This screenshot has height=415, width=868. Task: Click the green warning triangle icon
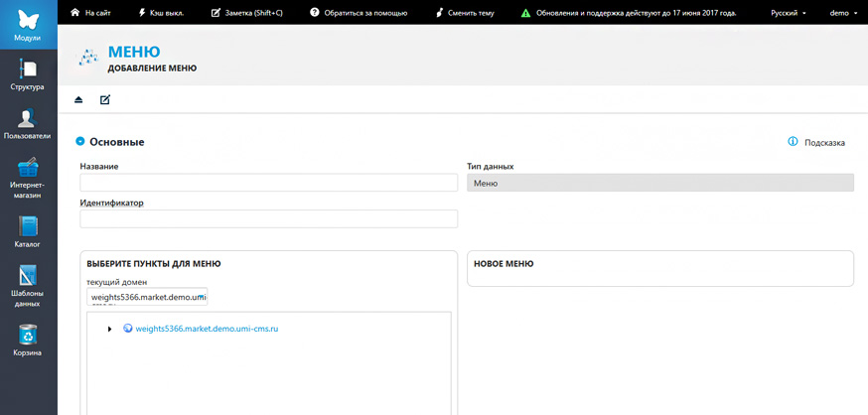[526, 13]
